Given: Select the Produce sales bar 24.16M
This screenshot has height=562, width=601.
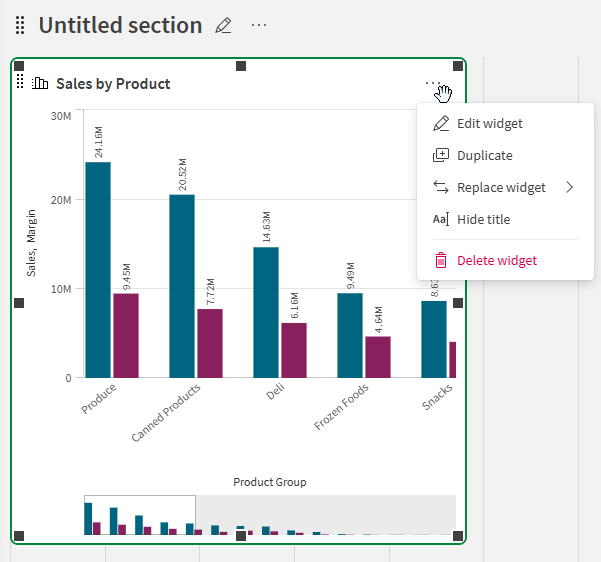Looking at the screenshot, I should pyautogui.click(x=98, y=270).
